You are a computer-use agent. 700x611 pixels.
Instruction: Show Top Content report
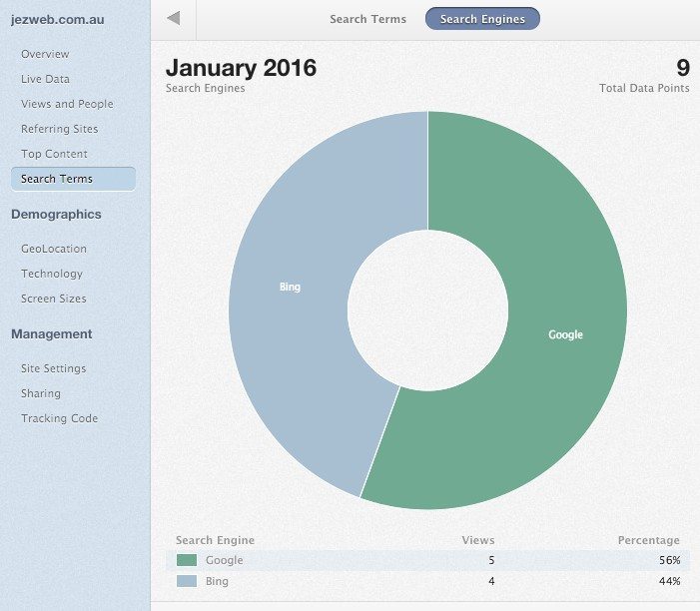[54, 154]
